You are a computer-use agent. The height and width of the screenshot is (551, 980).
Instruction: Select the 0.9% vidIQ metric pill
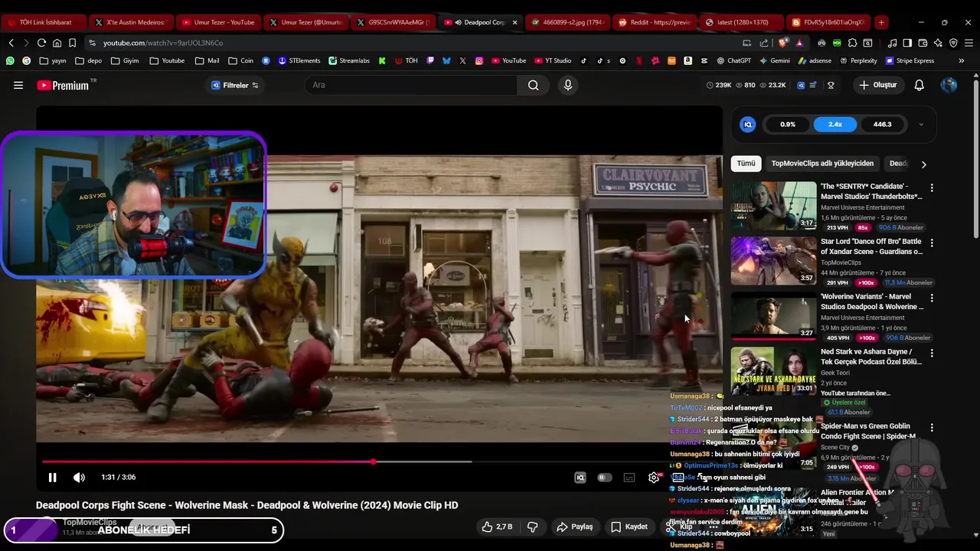point(788,124)
